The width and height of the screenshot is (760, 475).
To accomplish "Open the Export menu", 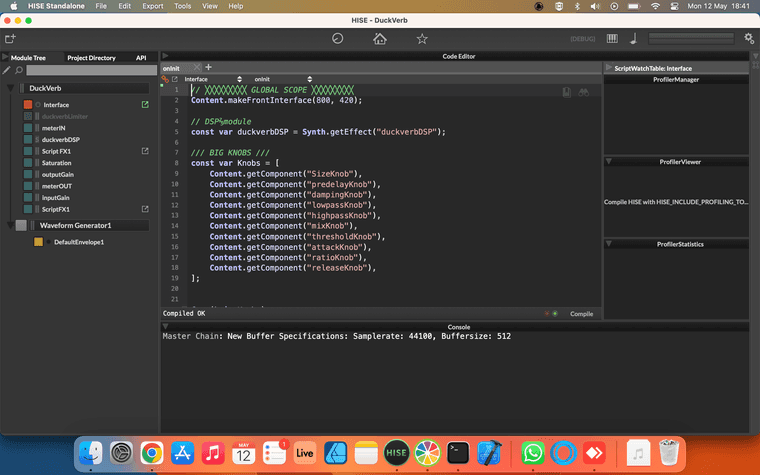I will [152, 6].
